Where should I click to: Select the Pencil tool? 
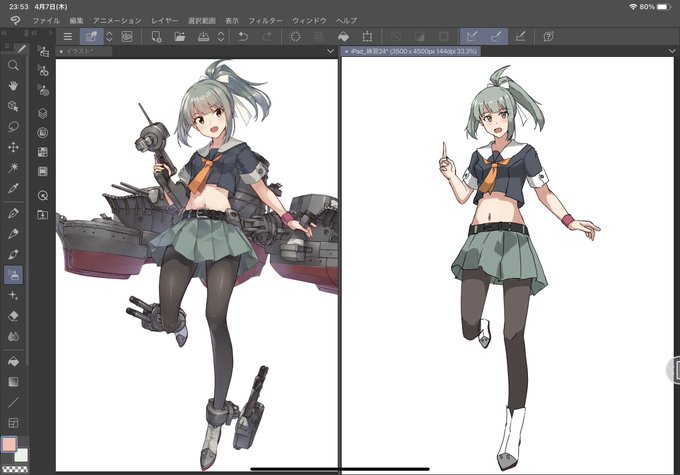coord(13,233)
